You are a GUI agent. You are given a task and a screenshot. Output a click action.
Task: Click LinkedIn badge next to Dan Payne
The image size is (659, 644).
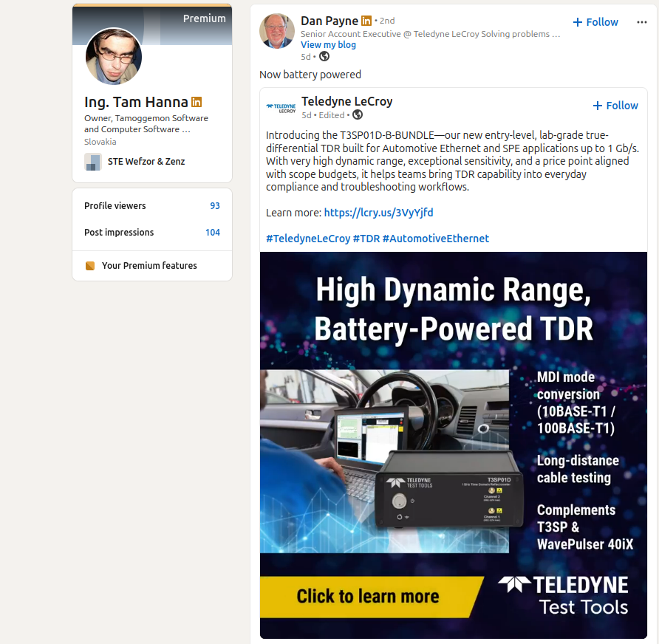tap(366, 21)
